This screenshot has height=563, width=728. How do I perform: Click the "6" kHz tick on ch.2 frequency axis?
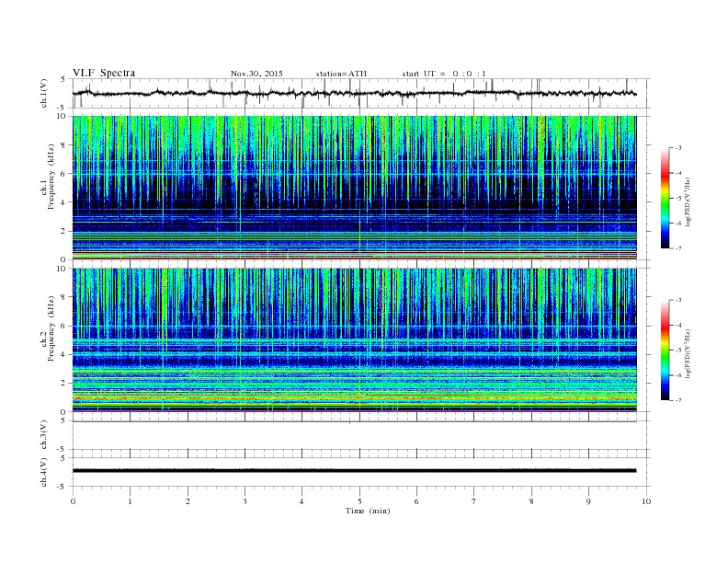tap(63, 326)
